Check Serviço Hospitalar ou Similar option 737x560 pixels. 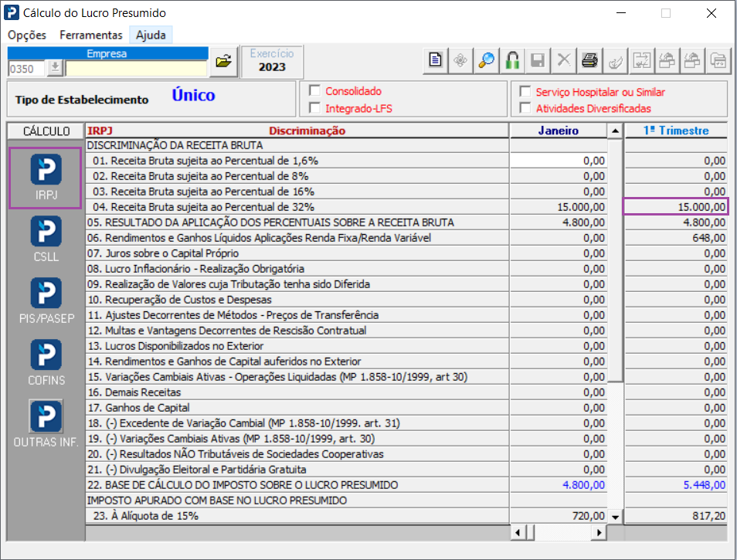525,91
